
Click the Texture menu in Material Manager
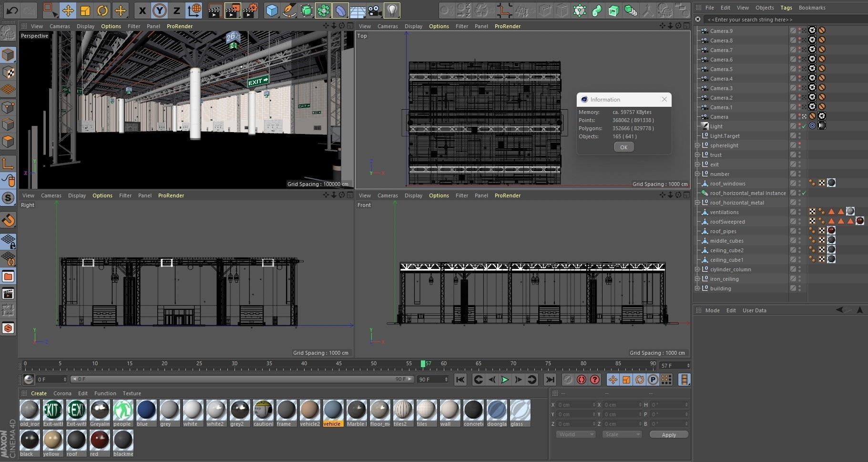point(132,393)
